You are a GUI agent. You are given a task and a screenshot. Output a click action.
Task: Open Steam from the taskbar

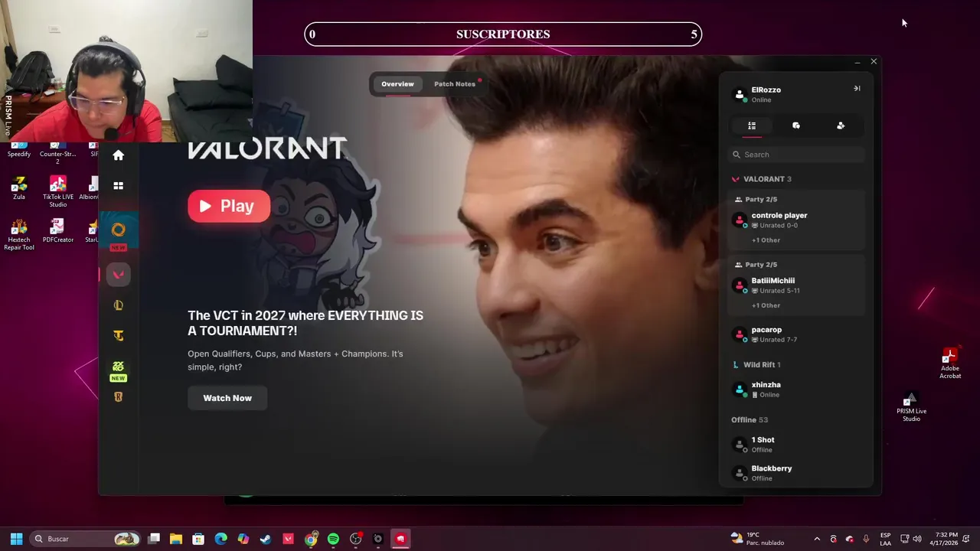coord(266,539)
